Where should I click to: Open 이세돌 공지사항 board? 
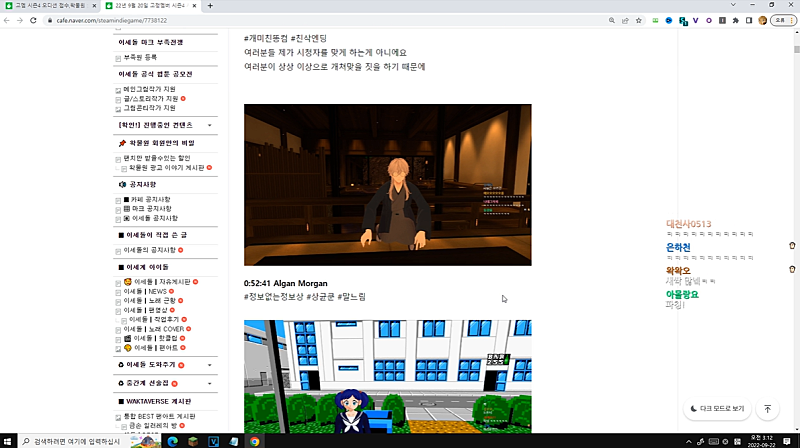151,218
